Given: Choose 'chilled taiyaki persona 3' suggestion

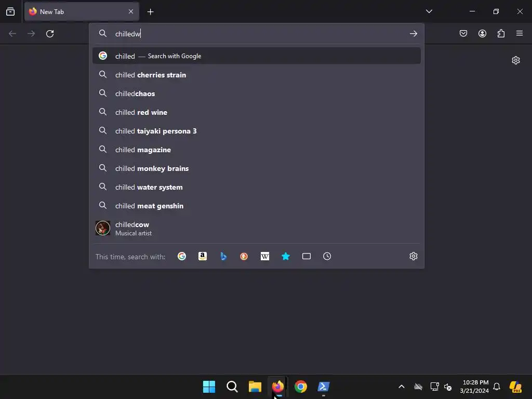Looking at the screenshot, I should 257,131.
